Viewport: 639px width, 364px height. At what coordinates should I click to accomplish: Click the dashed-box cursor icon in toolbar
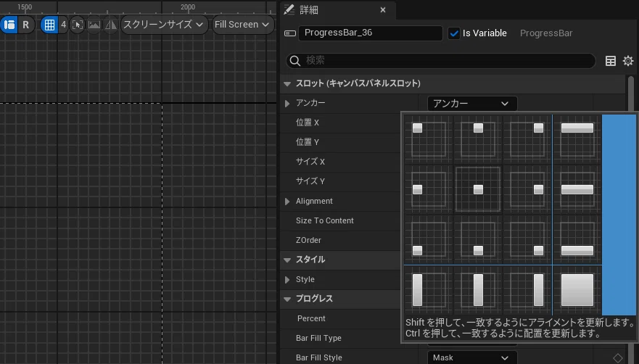(78, 25)
